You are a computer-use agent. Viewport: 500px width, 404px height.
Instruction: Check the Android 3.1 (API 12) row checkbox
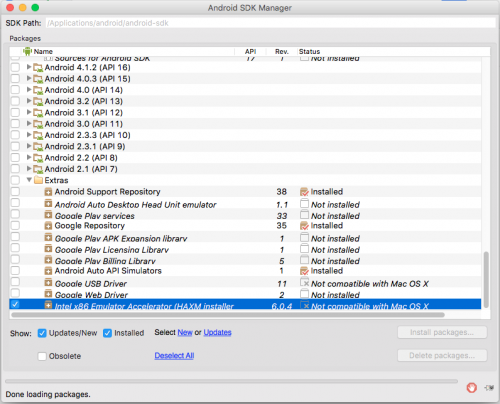[15, 113]
